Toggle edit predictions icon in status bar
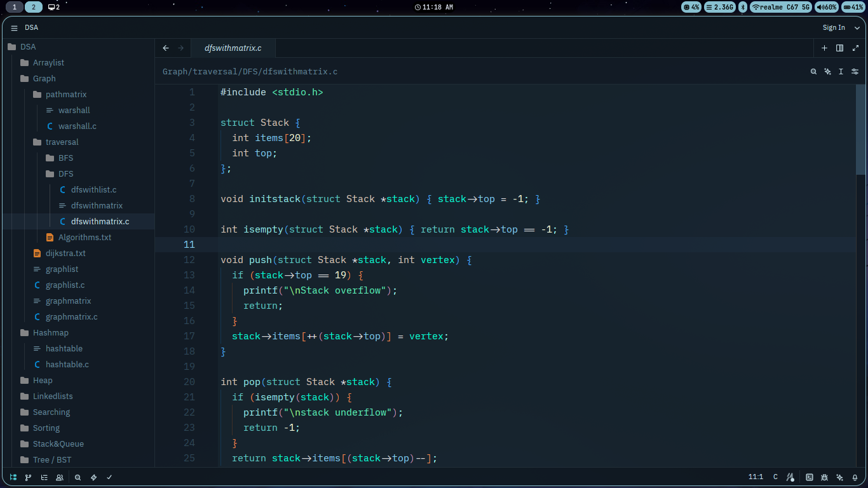Image resolution: width=868 pixels, height=488 pixels. click(790, 477)
